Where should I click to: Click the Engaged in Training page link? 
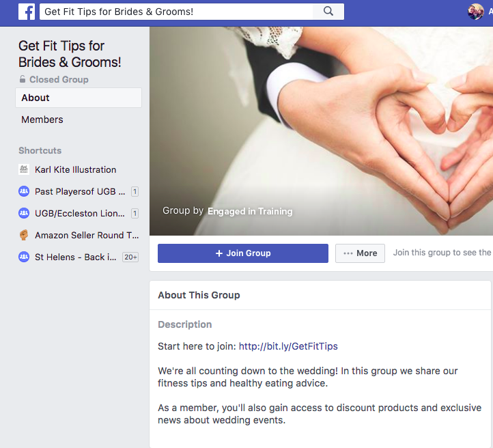tap(250, 211)
